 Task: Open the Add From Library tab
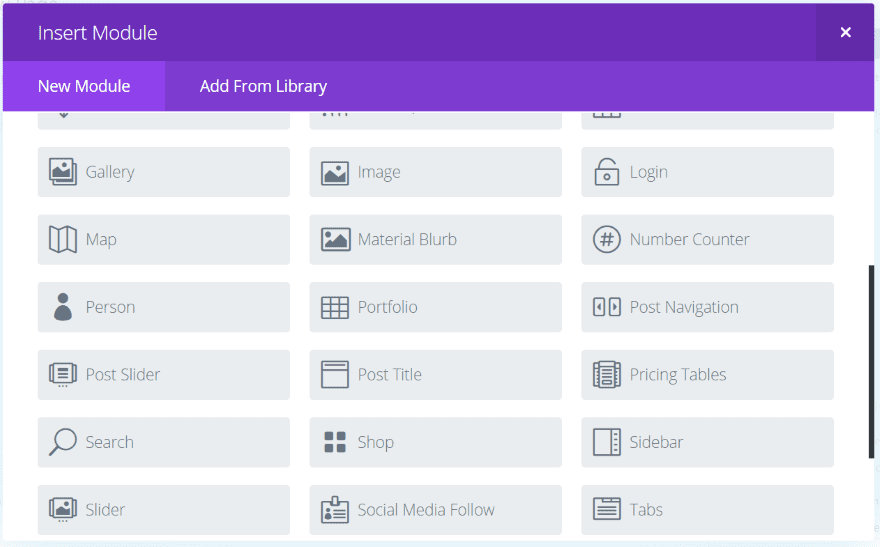[x=263, y=86]
